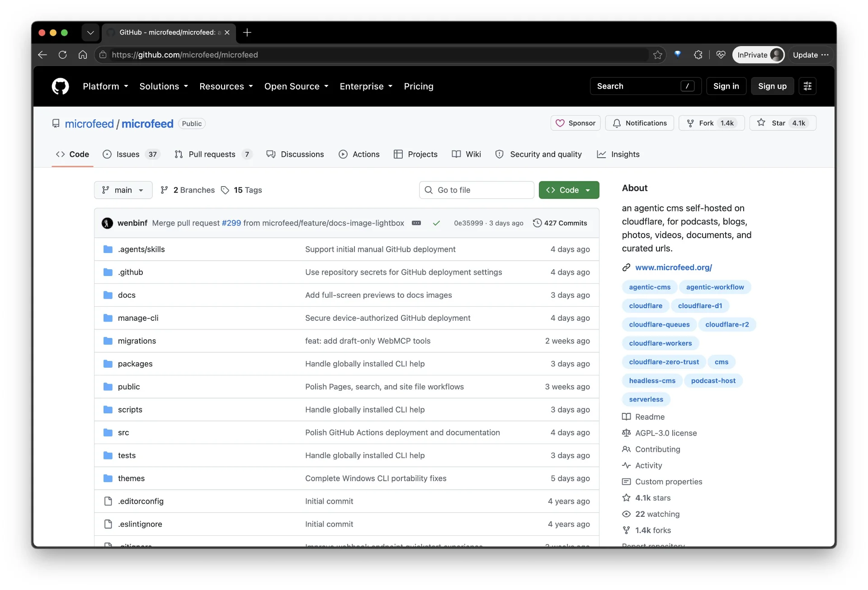868x590 pixels.
Task: Expand the Solutions menu
Action: [x=164, y=86]
